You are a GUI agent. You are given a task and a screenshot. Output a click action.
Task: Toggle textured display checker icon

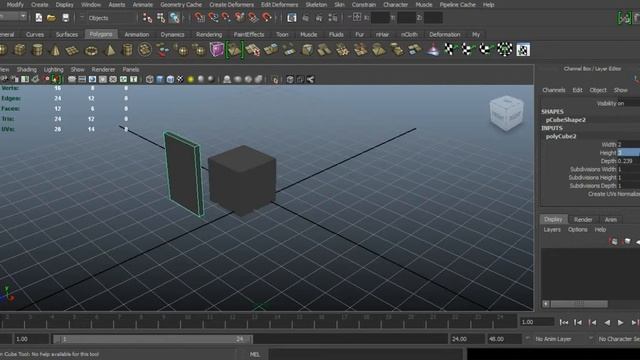[x=180, y=79]
